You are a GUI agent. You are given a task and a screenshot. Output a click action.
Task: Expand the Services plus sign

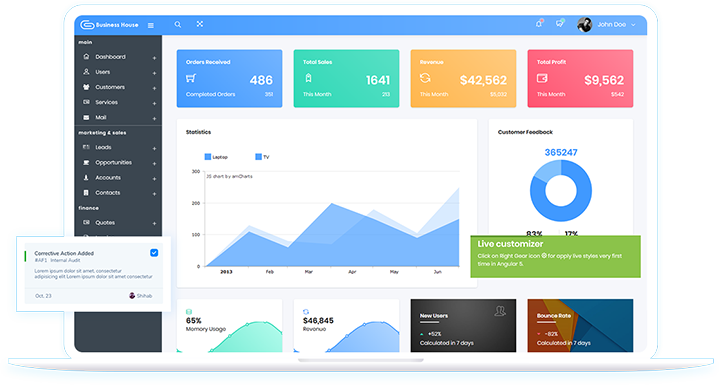[x=154, y=104]
